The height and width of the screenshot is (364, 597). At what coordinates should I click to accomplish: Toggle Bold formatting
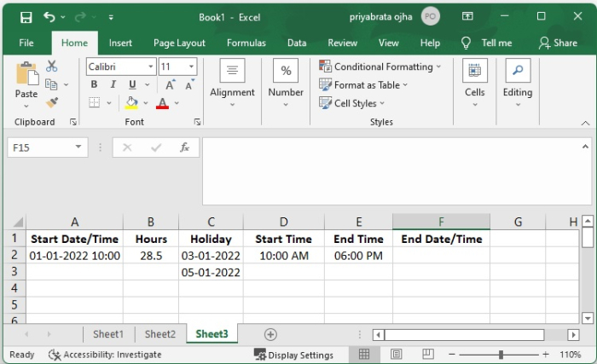94,84
